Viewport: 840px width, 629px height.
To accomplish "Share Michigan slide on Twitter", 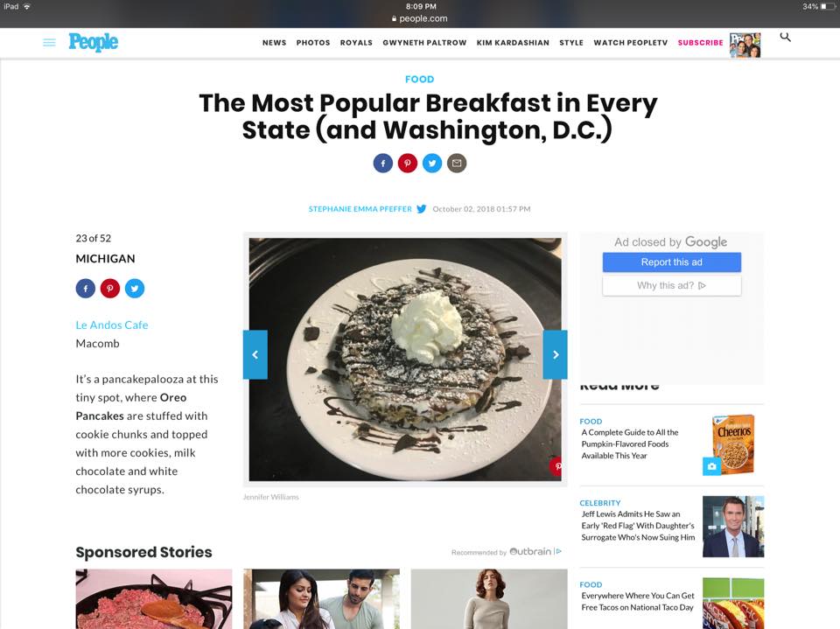I will pos(135,288).
